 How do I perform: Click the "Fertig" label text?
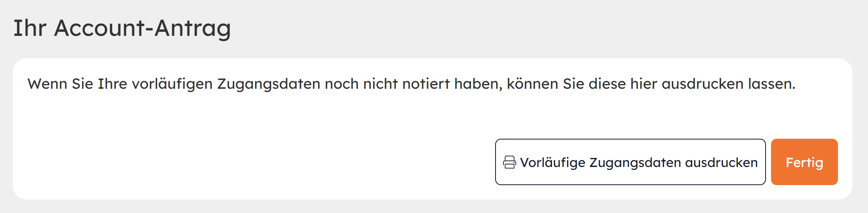click(804, 163)
